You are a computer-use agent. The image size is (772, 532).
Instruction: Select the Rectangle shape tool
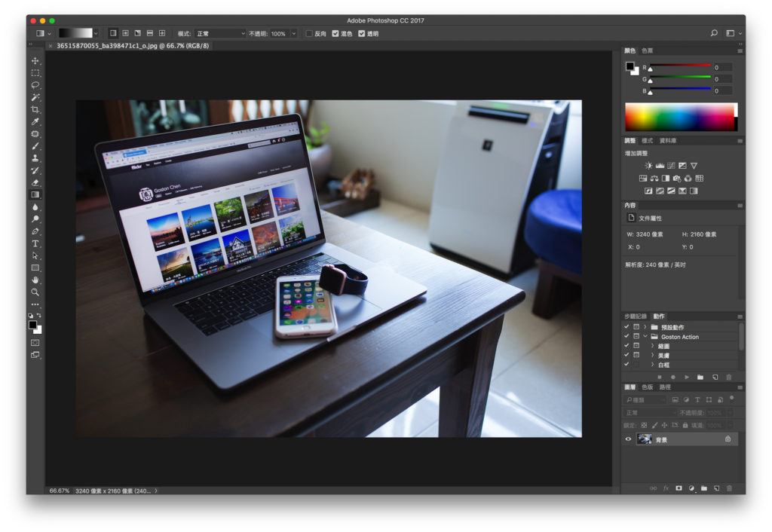(x=35, y=268)
